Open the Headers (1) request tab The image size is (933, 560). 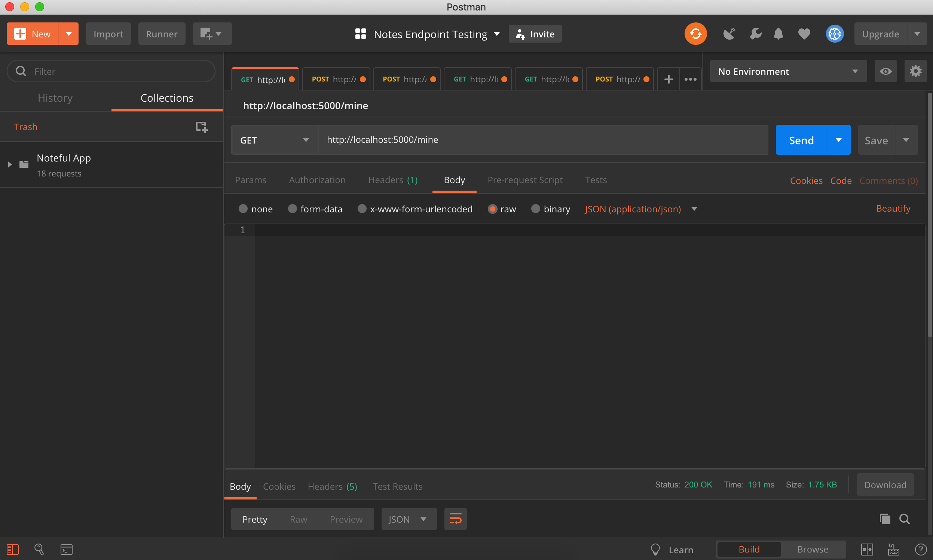point(393,180)
